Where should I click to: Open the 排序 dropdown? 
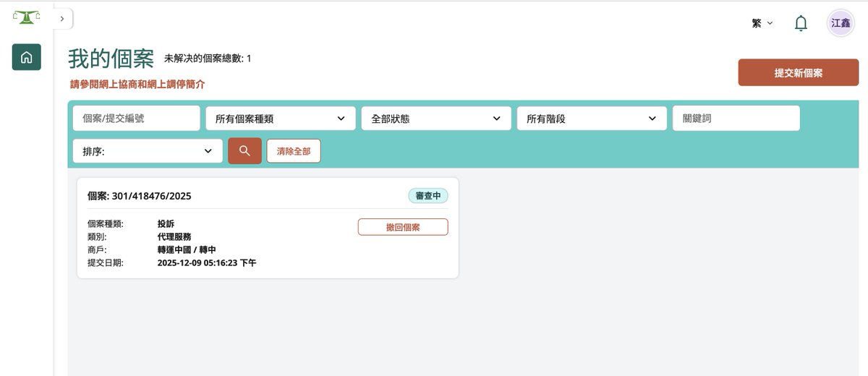point(148,151)
